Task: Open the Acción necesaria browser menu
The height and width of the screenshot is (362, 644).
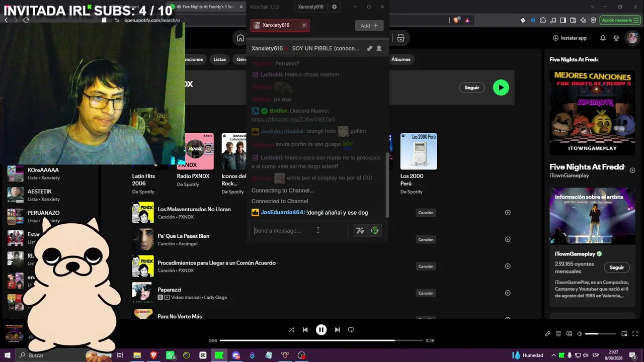Action: pyautogui.click(x=619, y=20)
